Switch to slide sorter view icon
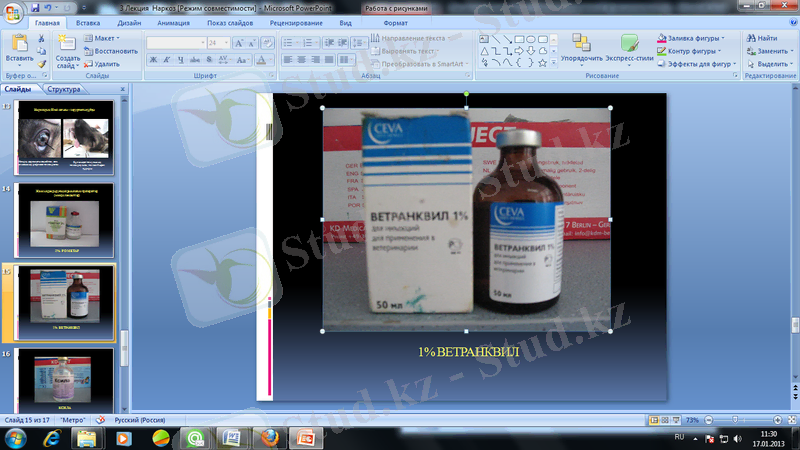Image resolution: width=800 pixels, height=450 pixels. pyautogui.click(x=665, y=420)
